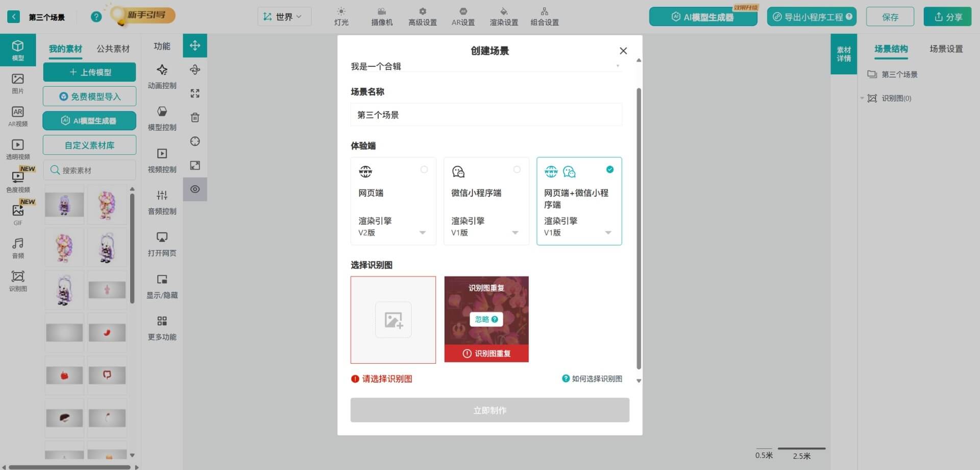Open AR设置 in top toolbar
The image size is (980, 470).
coord(463,17)
